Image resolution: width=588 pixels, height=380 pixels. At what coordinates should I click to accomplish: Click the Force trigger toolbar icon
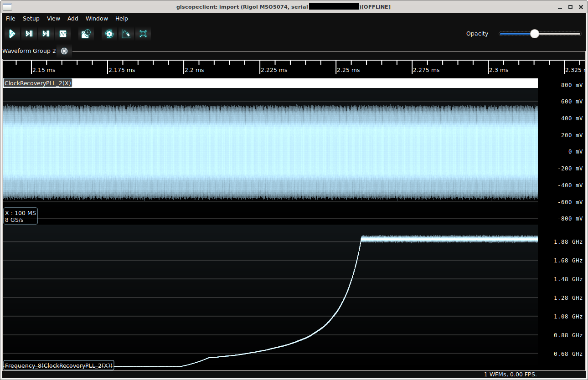46,34
